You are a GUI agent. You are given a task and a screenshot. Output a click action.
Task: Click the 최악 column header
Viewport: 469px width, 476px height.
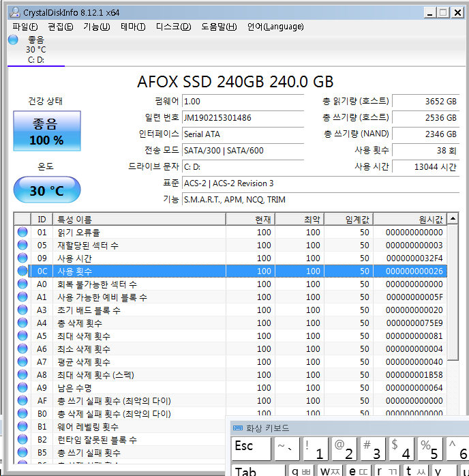[x=300, y=219]
